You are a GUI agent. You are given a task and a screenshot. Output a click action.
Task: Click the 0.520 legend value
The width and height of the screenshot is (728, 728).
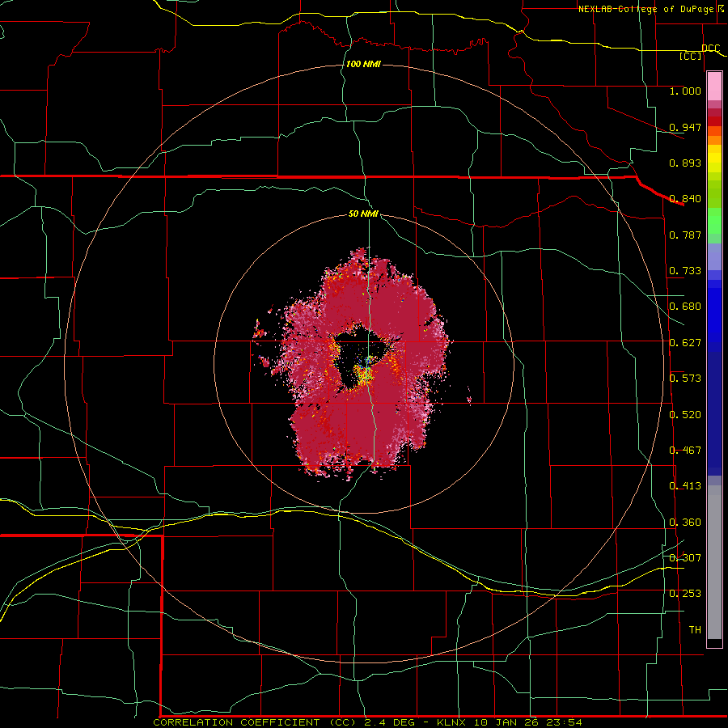click(685, 415)
